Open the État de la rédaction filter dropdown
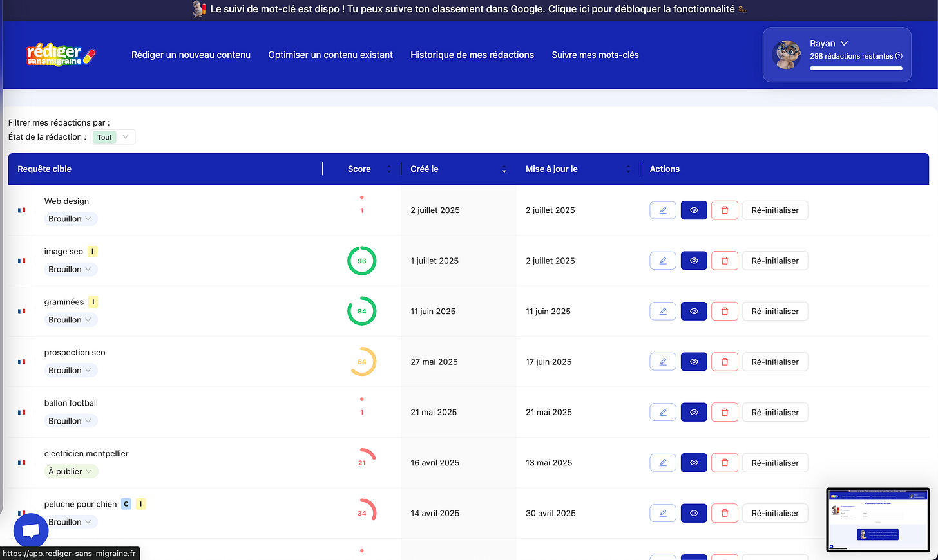This screenshot has height=560, width=938. (x=113, y=137)
